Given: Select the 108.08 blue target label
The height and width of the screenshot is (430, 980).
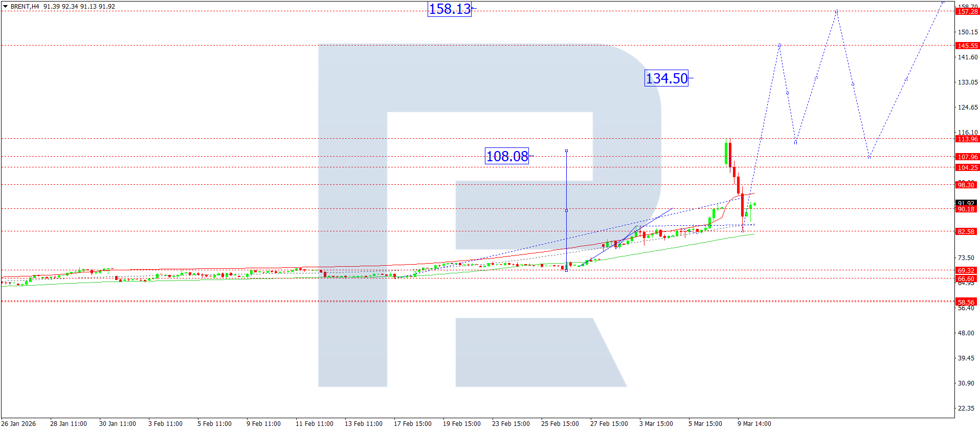Looking at the screenshot, I should pos(506,156).
